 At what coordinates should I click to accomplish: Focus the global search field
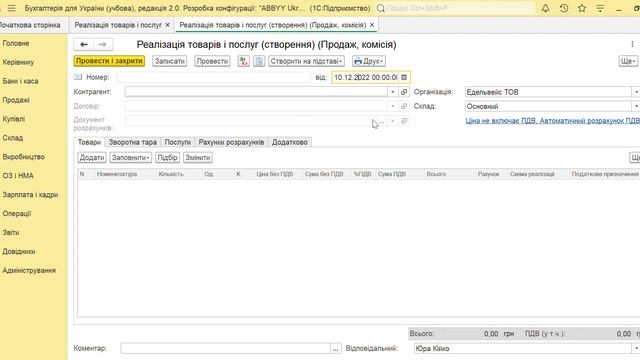click(460, 8)
